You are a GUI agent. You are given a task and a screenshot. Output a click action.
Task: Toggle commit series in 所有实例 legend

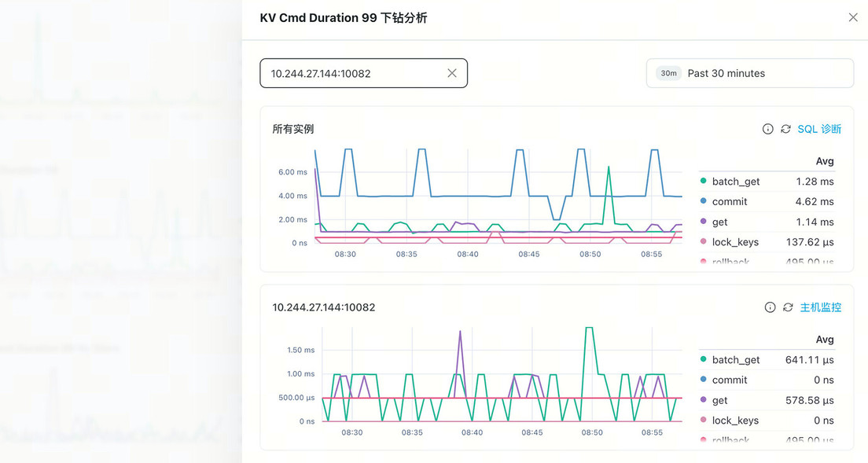point(729,202)
